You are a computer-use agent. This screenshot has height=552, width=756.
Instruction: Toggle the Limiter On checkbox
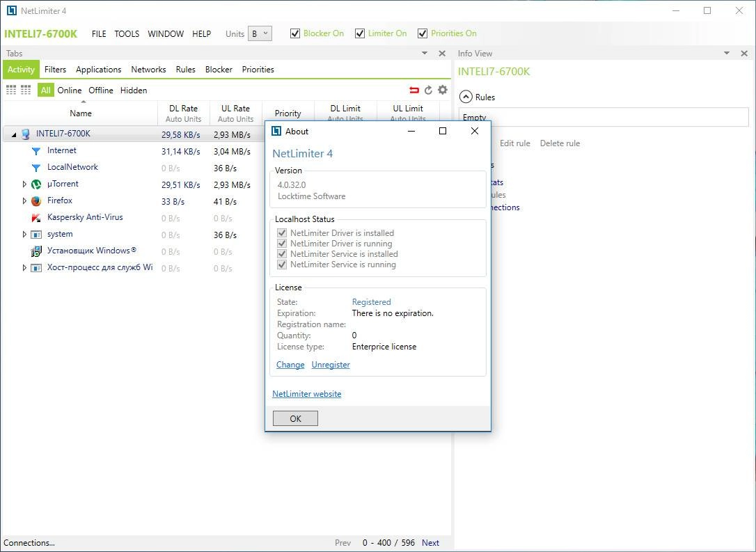tap(360, 33)
